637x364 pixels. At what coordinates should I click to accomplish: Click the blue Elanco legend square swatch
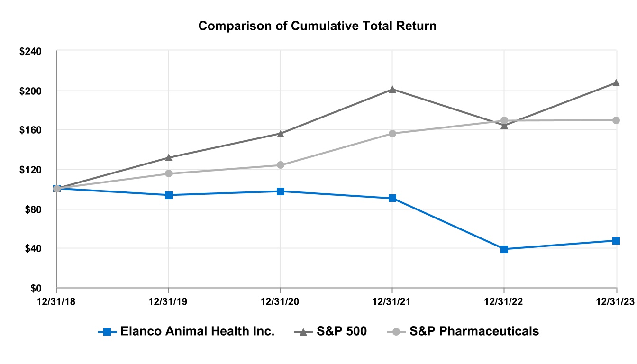pos(107,331)
